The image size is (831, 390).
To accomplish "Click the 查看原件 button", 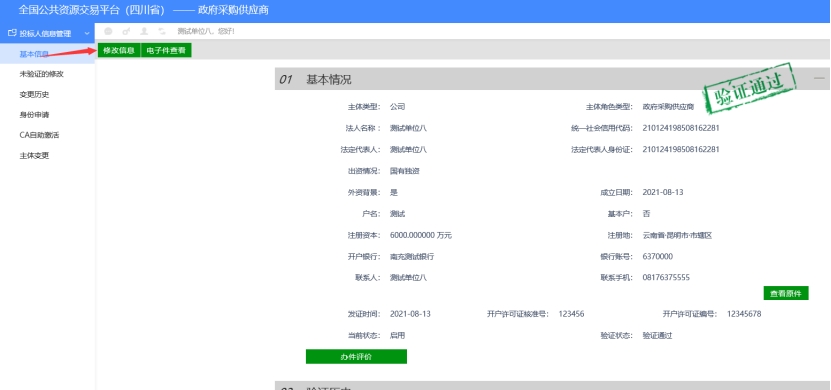I will tap(786, 293).
